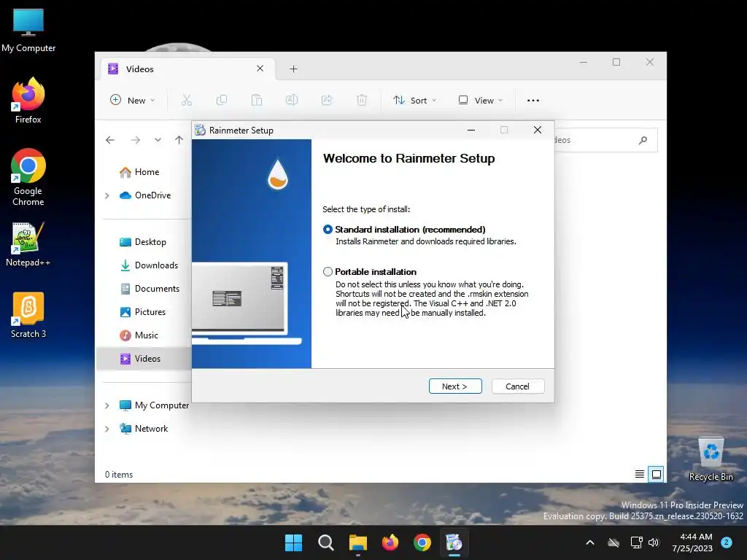Expand the OneDrive tree node
This screenshot has height=560, width=747.
click(107, 195)
